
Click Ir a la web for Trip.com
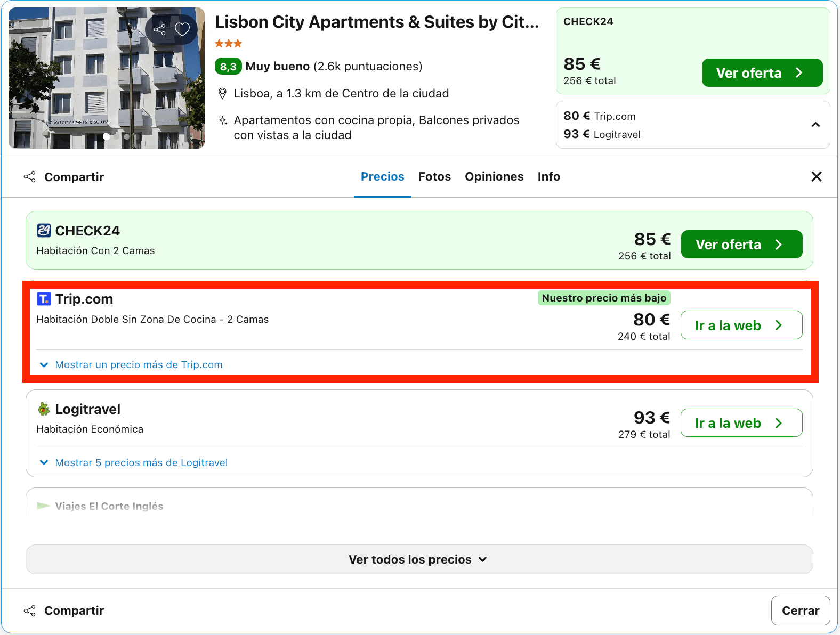tap(741, 325)
